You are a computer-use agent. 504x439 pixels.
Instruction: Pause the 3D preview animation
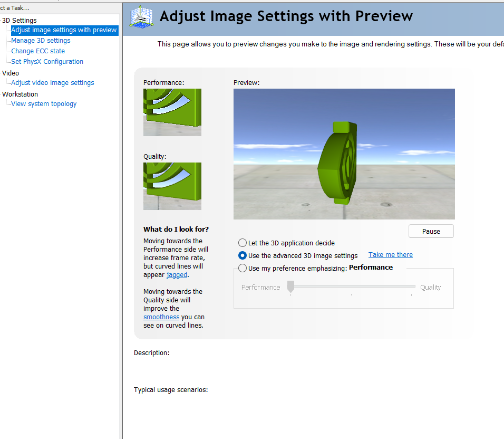click(431, 231)
